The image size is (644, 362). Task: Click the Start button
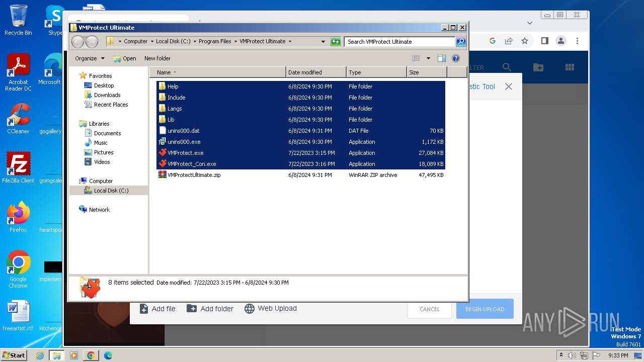(x=14, y=355)
